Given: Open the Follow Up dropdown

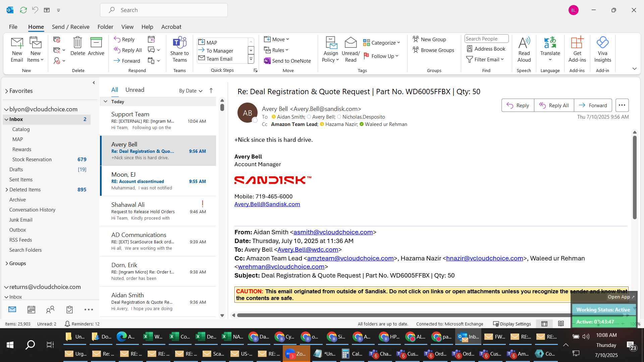Looking at the screenshot, I should point(381,56).
